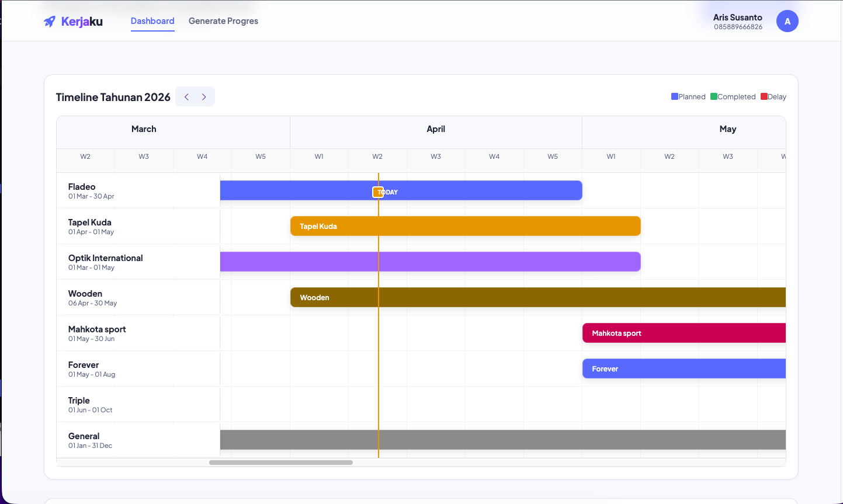Click the red Delay legend swatch

764,97
